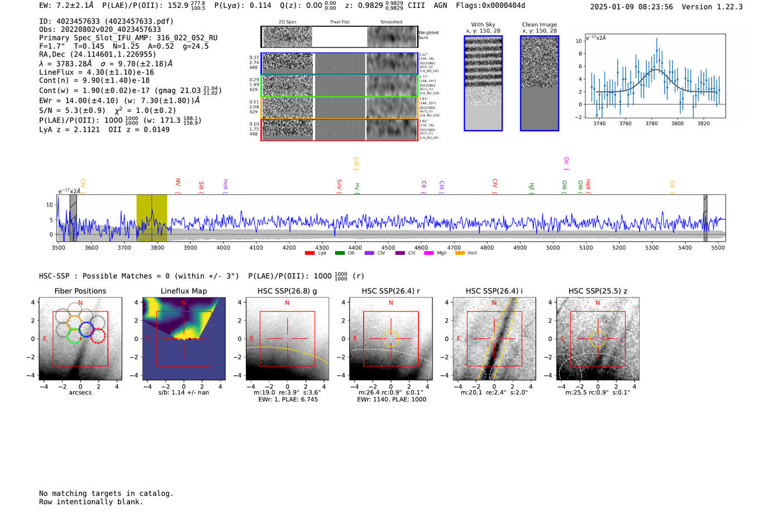Click the Hβ green line marker

(x=532, y=189)
